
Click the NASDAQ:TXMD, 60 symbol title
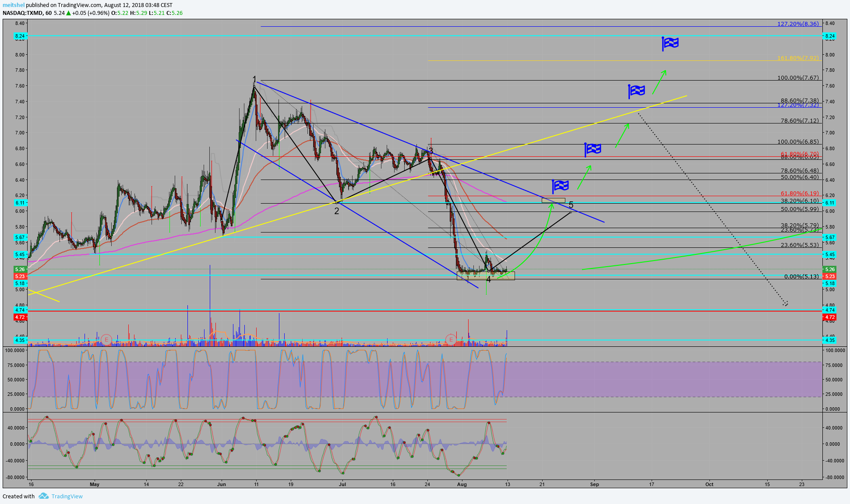[x=27, y=13]
